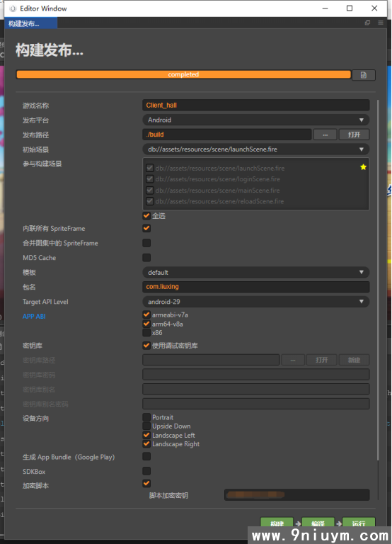Click the yellow star beside launchScene.fire
Screen dimensions: 392x544
pyautogui.click(x=363, y=167)
